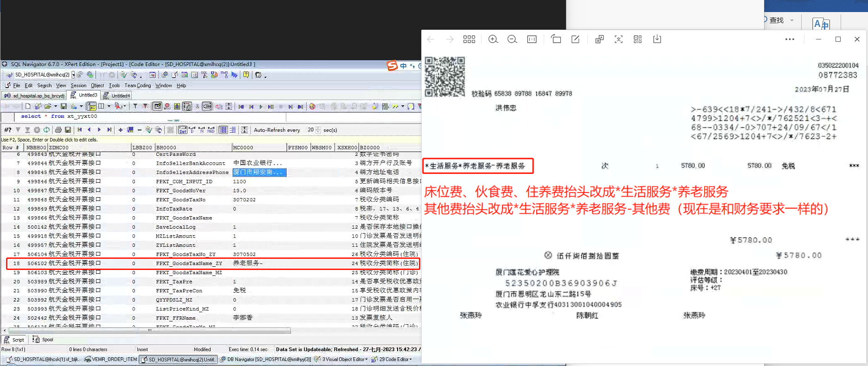Create a new SQL file in Code Editor
Screen dimensions: 868x366
(x=28, y=106)
